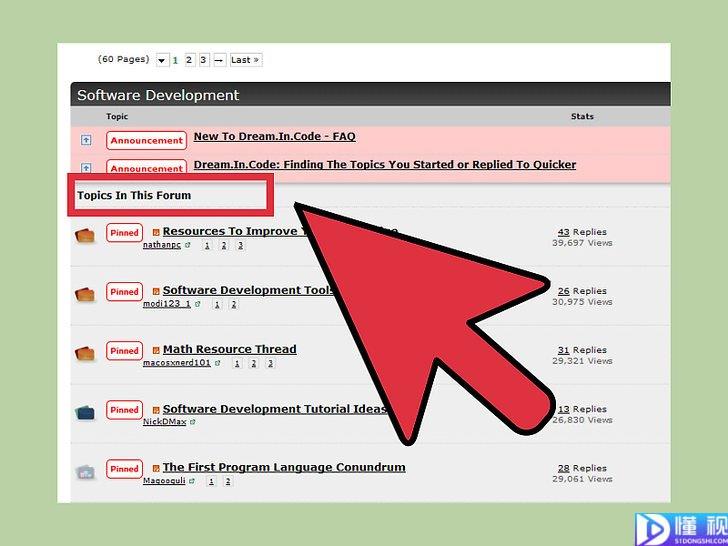Click Pinned badge on Tutorial Ideas topic

click(x=124, y=410)
